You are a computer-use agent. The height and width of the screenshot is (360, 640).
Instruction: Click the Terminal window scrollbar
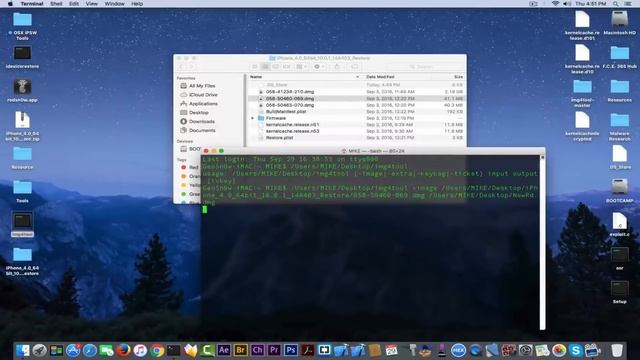pyautogui.click(x=542, y=242)
